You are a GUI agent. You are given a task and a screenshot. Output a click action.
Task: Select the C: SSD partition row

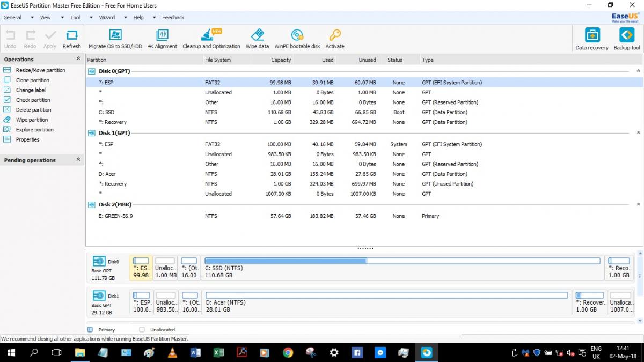[x=364, y=112]
